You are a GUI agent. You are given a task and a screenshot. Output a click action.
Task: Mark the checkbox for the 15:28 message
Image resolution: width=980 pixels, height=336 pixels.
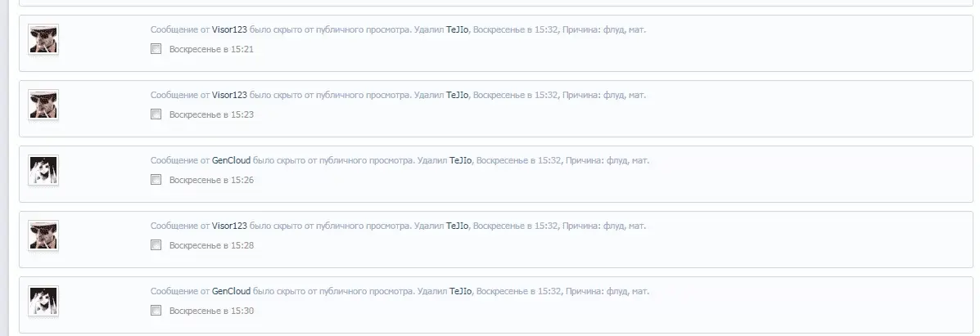click(156, 244)
